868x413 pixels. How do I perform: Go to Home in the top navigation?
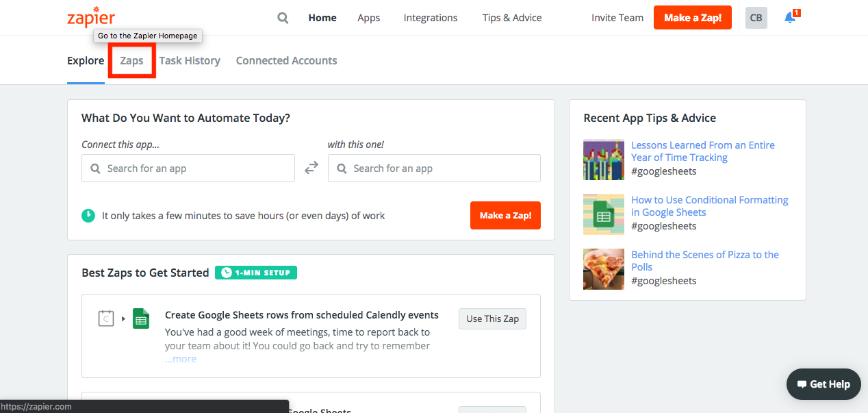coord(322,18)
